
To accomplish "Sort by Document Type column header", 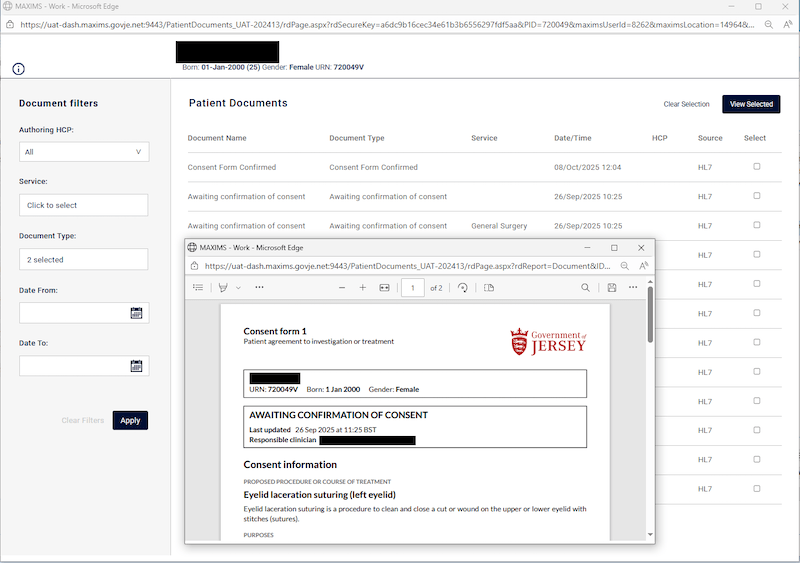I will point(357,138).
